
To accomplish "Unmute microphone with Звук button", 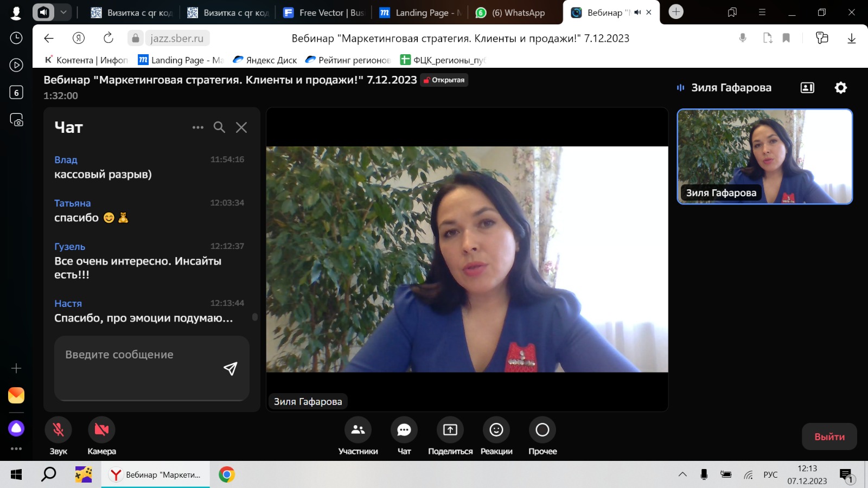I will coord(58,430).
